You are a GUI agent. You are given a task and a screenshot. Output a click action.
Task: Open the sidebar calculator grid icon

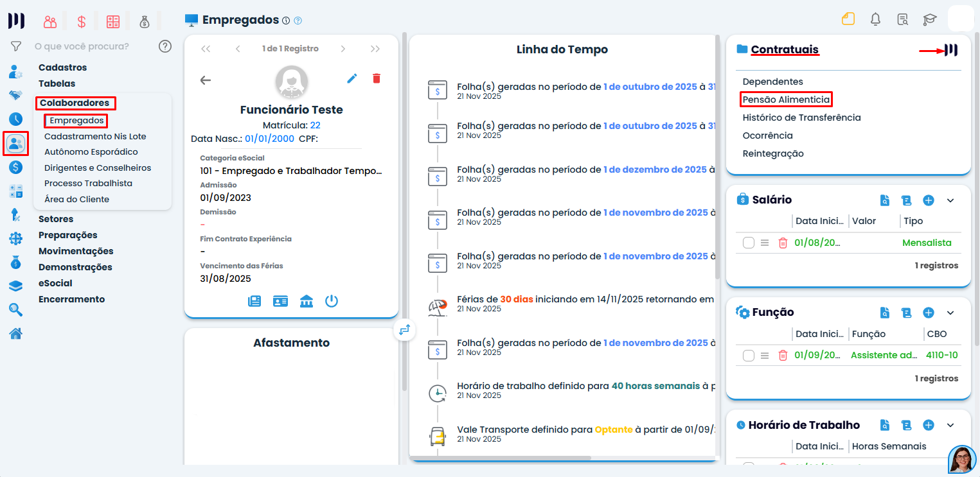point(16,191)
